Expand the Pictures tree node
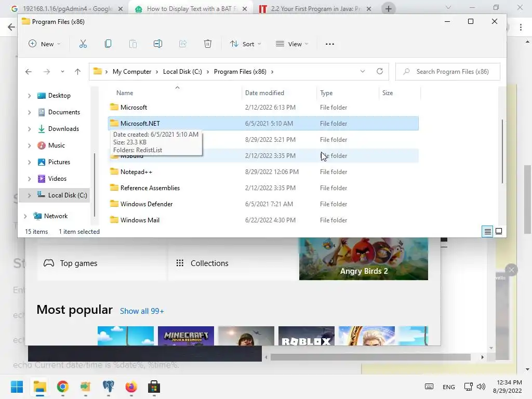Image resolution: width=532 pixels, height=399 pixels. (x=29, y=162)
